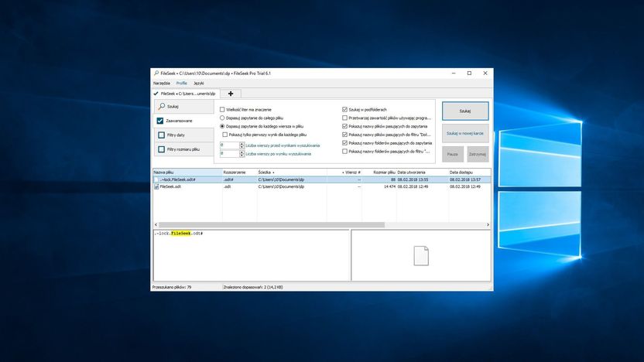The height and width of the screenshot is (362, 644).
Task: Minimize the FileSeek window
Action: 454,73
